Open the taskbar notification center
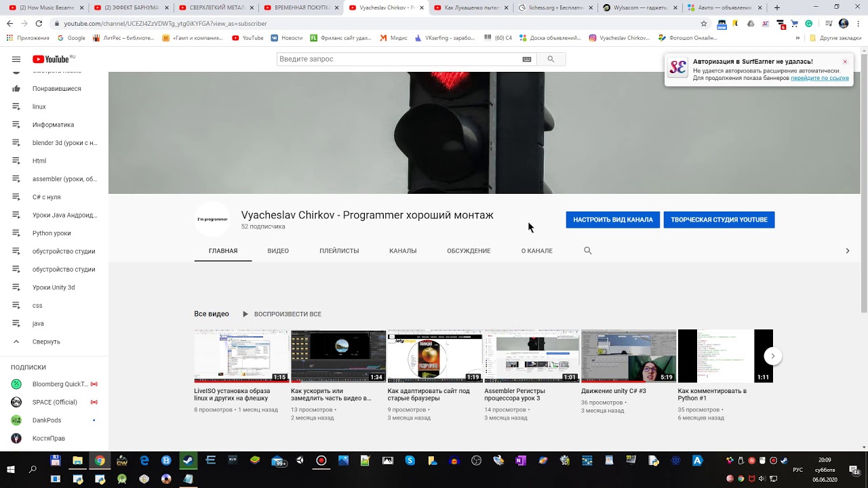 [854, 470]
